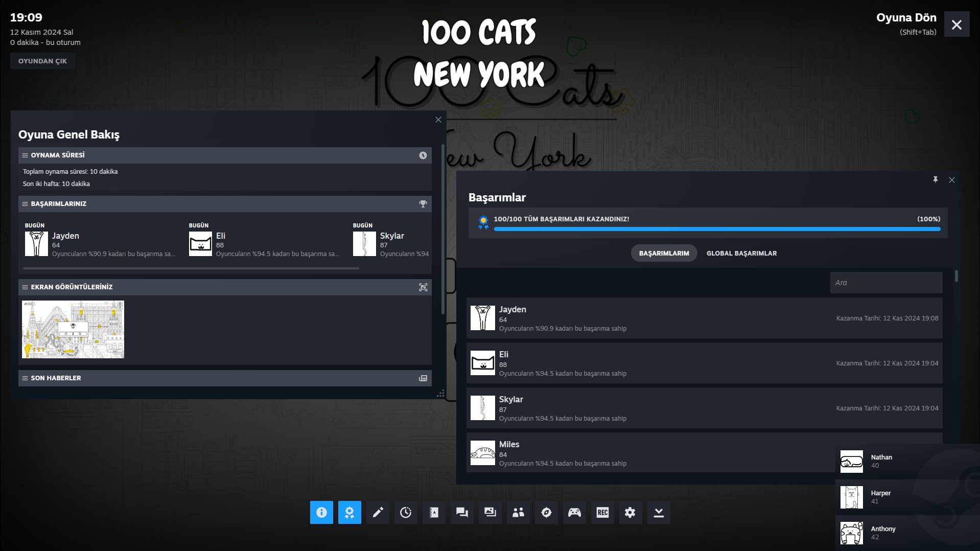Screen dimensions: 980x551
Task: Click the Skylar achievement icon in Başarımlar list
Action: 483,408
